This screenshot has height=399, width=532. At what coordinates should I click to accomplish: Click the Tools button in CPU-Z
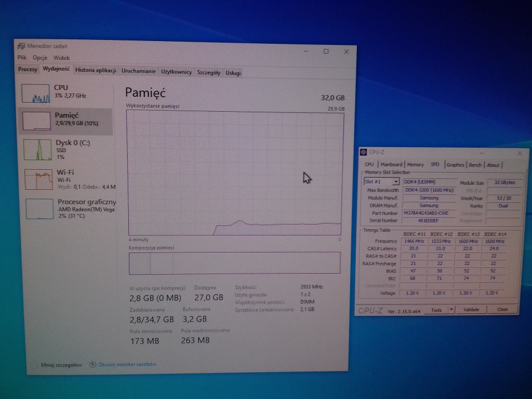436,310
